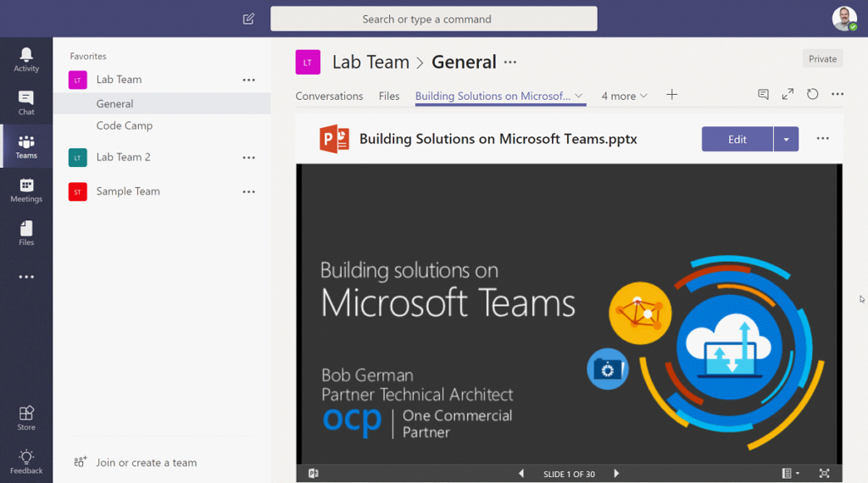Click the search or command box

(434, 19)
